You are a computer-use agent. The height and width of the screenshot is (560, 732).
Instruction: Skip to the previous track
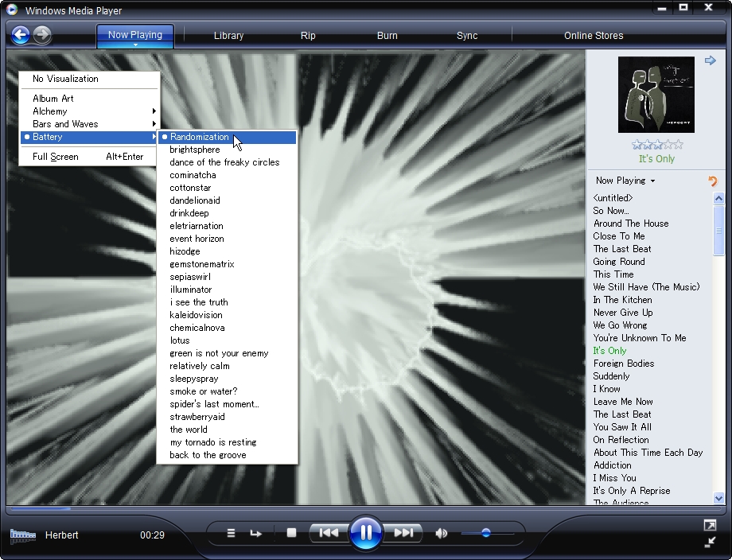pos(329,533)
